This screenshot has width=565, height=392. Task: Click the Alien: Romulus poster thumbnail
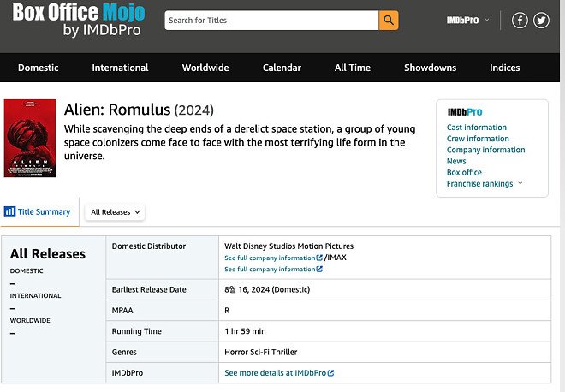pos(30,138)
